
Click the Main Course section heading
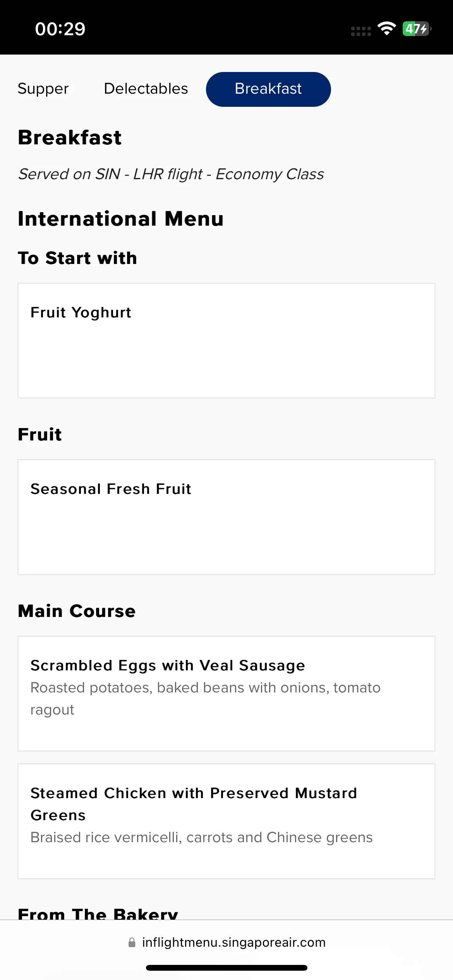tap(77, 611)
